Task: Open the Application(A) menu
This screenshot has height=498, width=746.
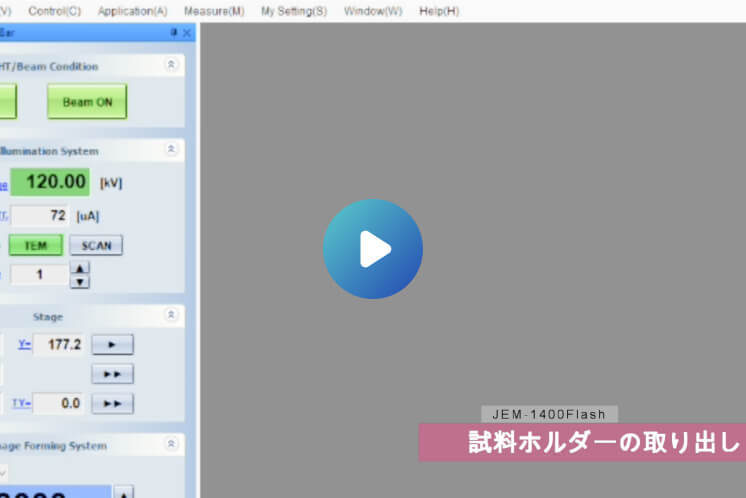Action: tap(132, 11)
